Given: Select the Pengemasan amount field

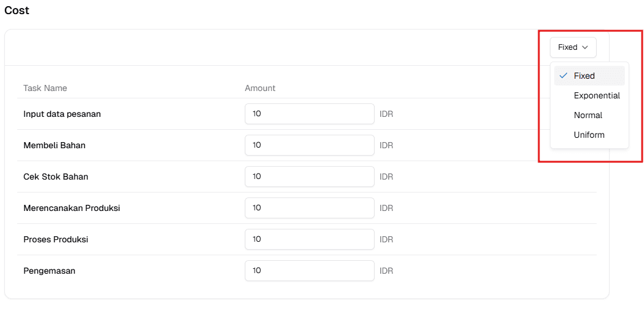Looking at the screenshot, I should tap(309, 271).
